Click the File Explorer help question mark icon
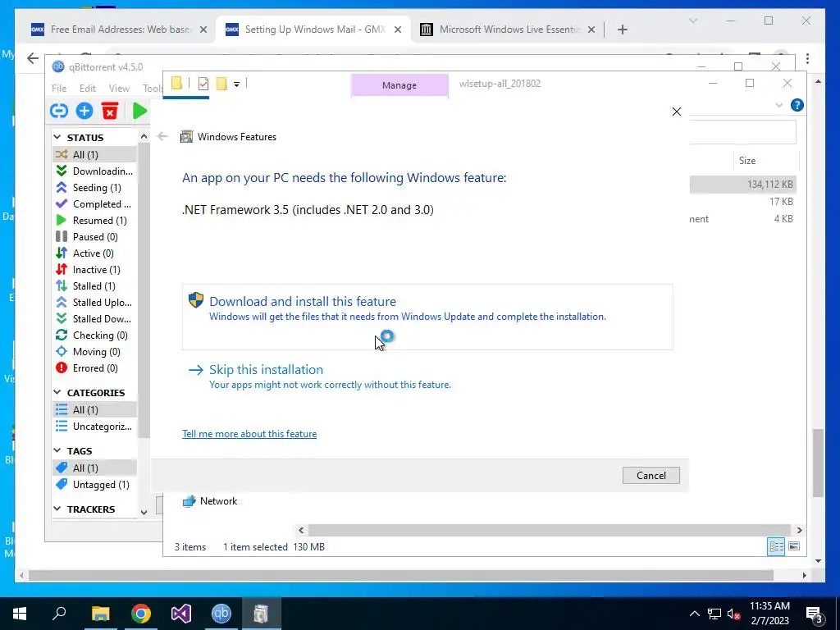 (797, 105)
